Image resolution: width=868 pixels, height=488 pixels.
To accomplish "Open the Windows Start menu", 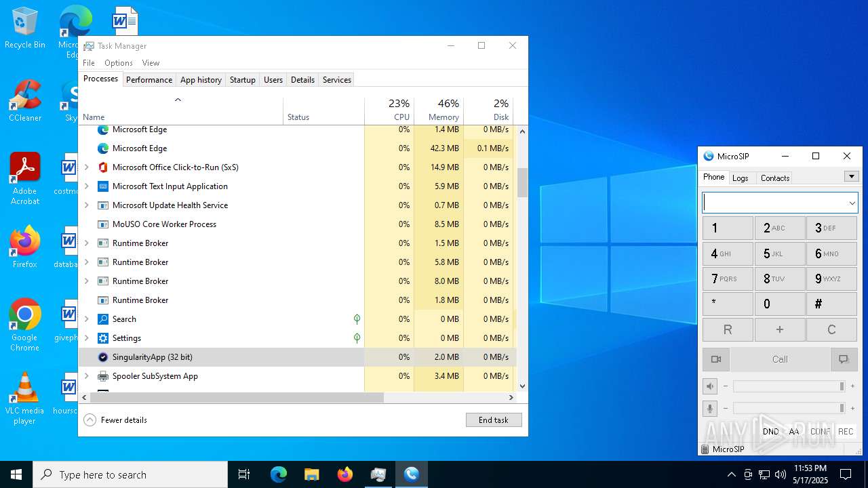I will click(x=16, y=474).
